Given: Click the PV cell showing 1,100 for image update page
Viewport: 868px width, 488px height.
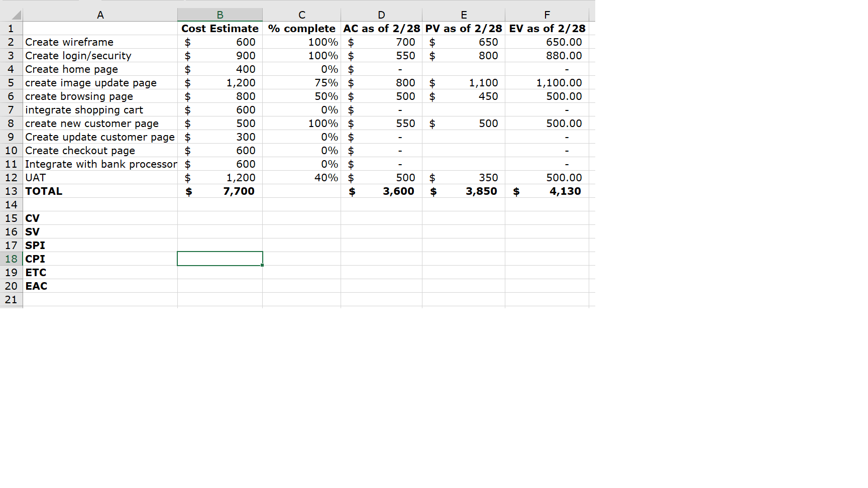Looking at the screenshot, I should [x=463, y=82].
